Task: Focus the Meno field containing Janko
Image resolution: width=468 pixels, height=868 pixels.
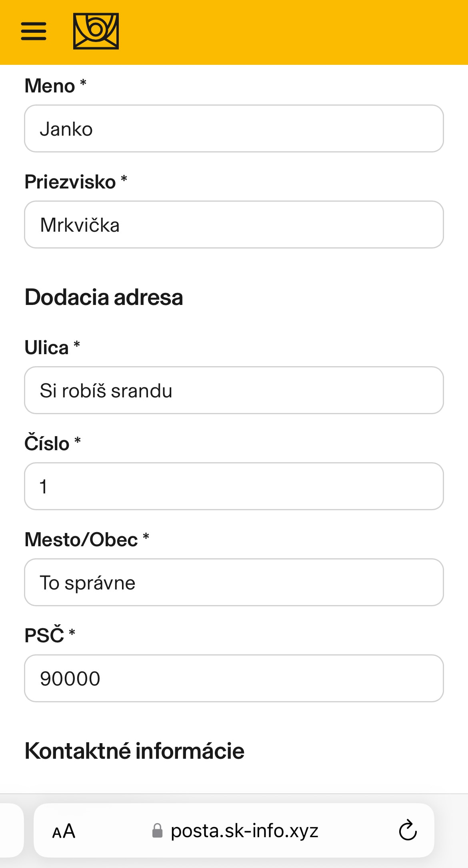Action: click(234, 128)
